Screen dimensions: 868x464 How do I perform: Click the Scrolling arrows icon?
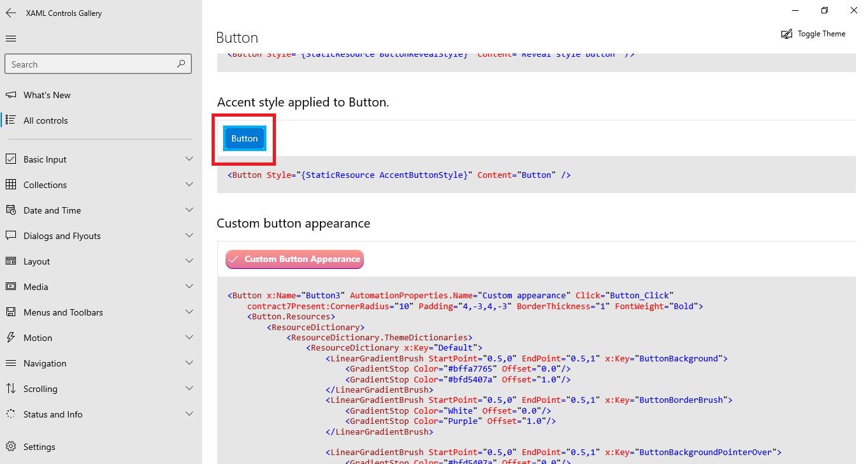click(x=11, y=388)
